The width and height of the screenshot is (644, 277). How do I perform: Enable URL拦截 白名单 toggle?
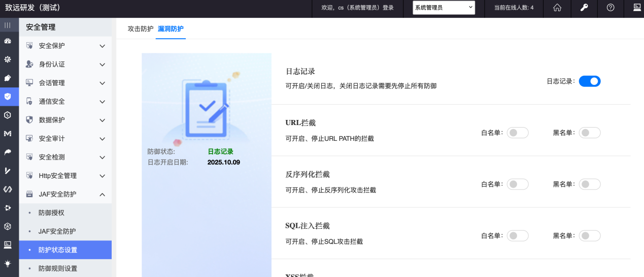tap(518, 133)
